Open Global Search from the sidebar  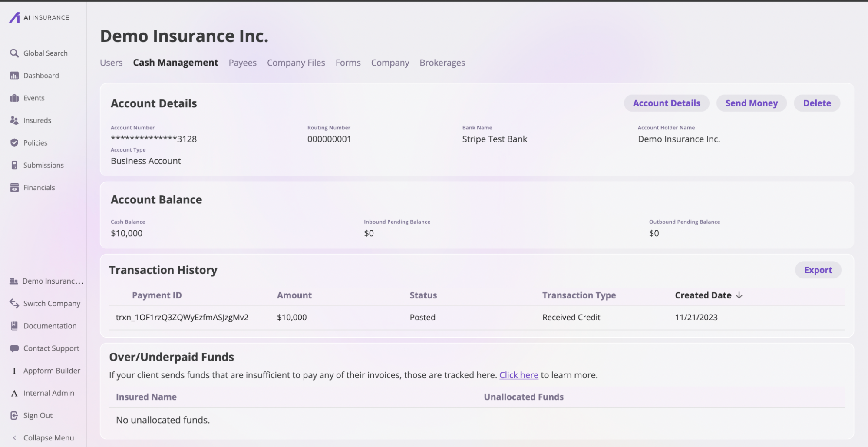click(x=46, y=53)
